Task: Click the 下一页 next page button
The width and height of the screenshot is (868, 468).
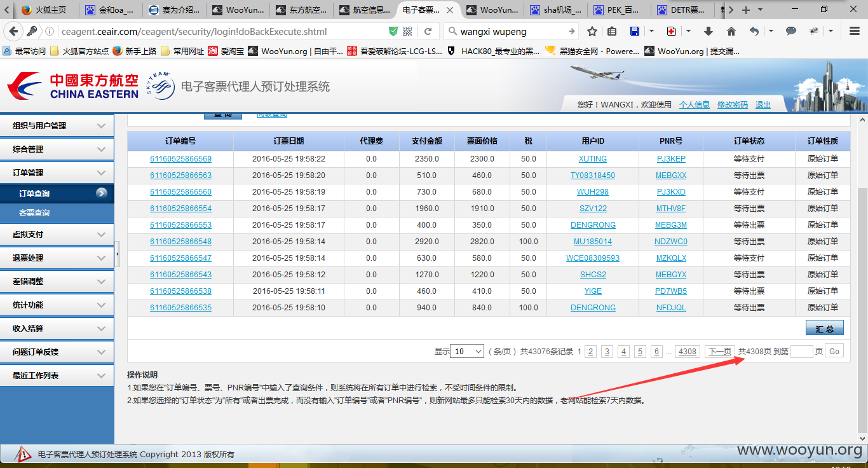Action: [720, 352]
